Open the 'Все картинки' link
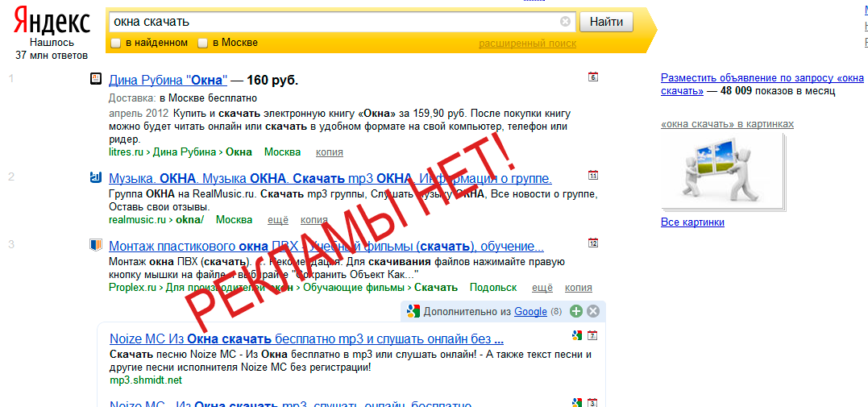The image size is (868, 407). pyautogui.click(x=692, y=222)
